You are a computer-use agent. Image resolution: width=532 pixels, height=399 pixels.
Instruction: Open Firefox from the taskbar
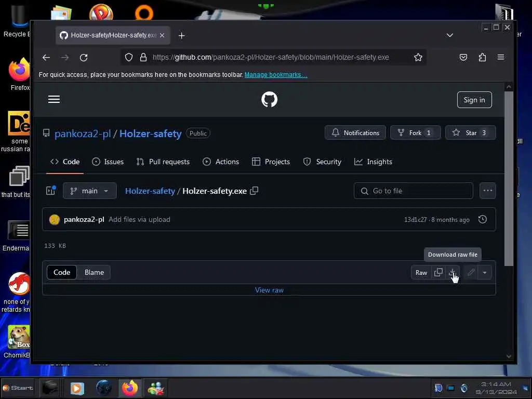(130, 388)
